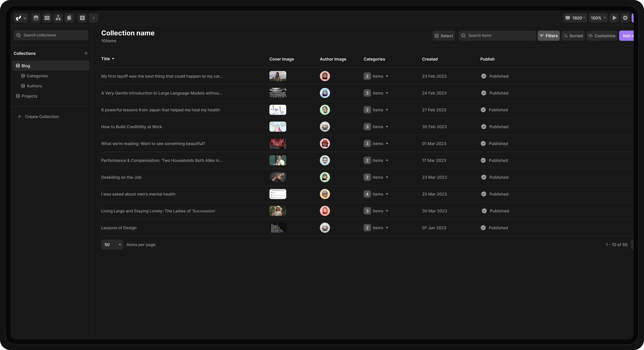
Task: Open the Projects collection
Action: tap(27, 96)
